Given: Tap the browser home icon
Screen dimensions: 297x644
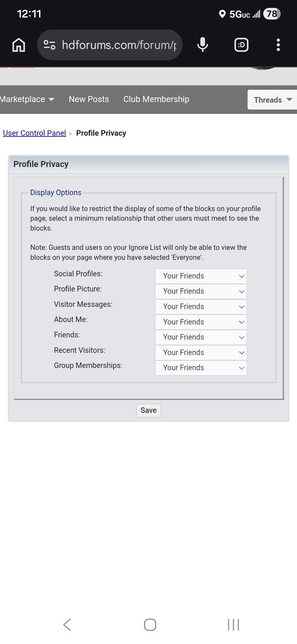Looking at the screenshot, I should click(19, 45).
